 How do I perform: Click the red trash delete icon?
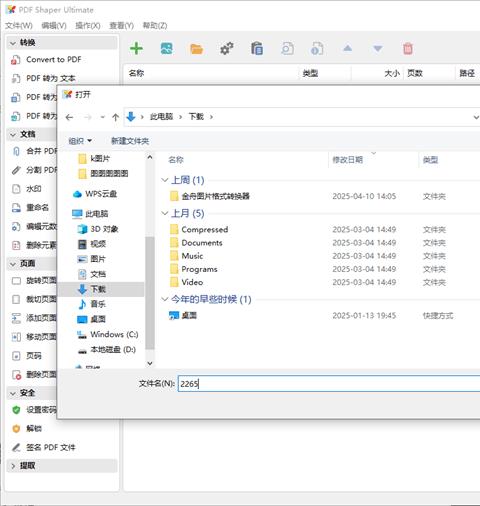408,49
